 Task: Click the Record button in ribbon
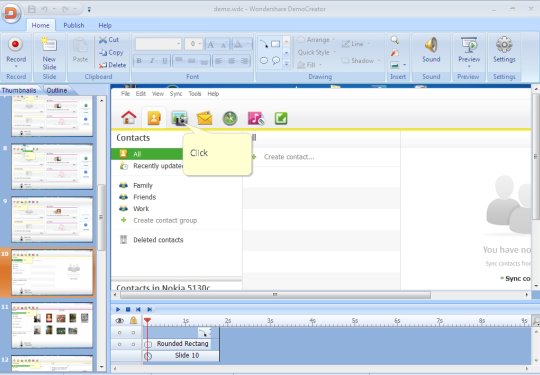point(16,52)
